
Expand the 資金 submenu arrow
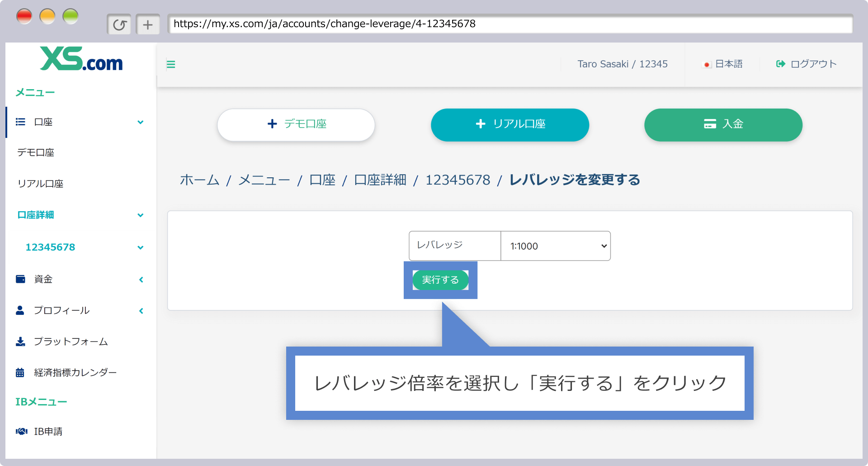point(141,280)
